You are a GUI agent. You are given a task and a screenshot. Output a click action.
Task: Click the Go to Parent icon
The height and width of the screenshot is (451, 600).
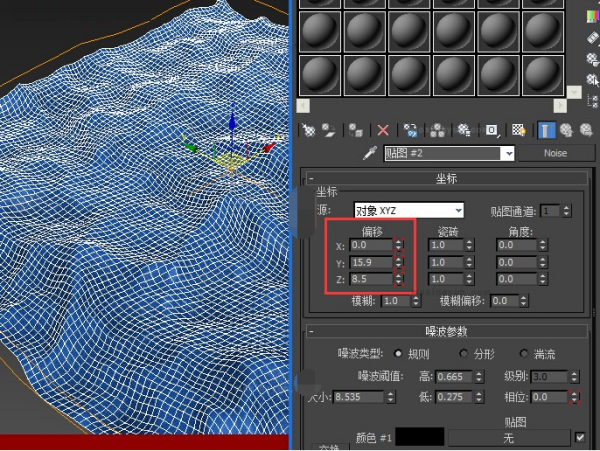tap(566, 130)
